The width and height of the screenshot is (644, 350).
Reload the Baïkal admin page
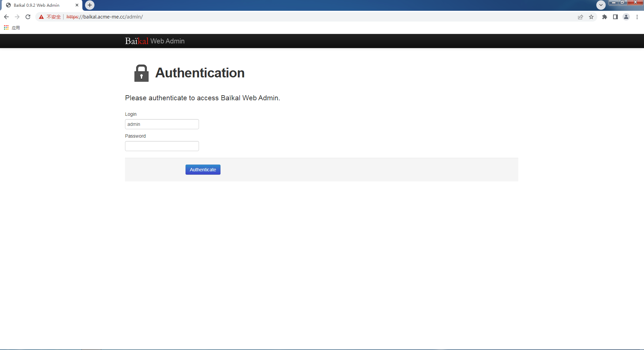click(28, 17)
